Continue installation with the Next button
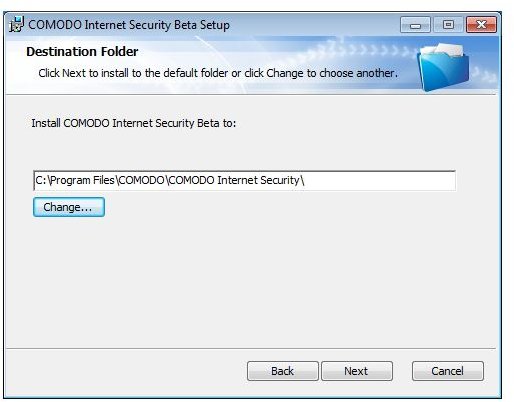 (357, 371)
